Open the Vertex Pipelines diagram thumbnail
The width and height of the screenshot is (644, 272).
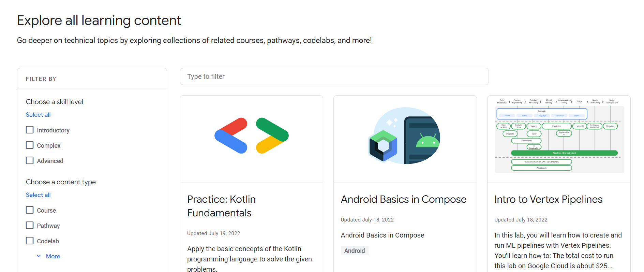click(559, 136)
